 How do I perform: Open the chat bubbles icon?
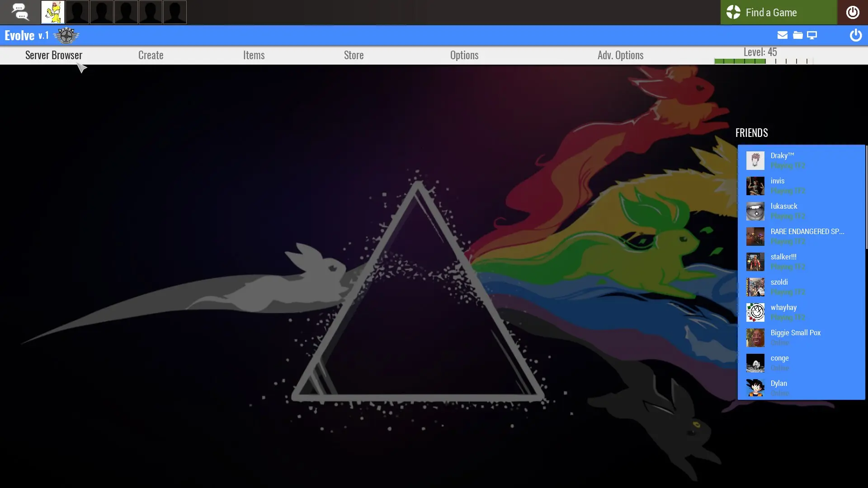tap(20, 12)
